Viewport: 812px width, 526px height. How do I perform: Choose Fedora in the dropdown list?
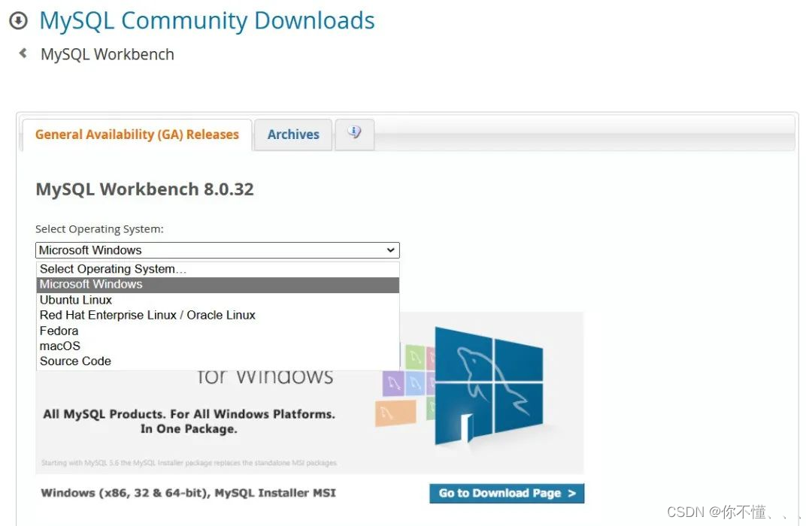point(217,331)
